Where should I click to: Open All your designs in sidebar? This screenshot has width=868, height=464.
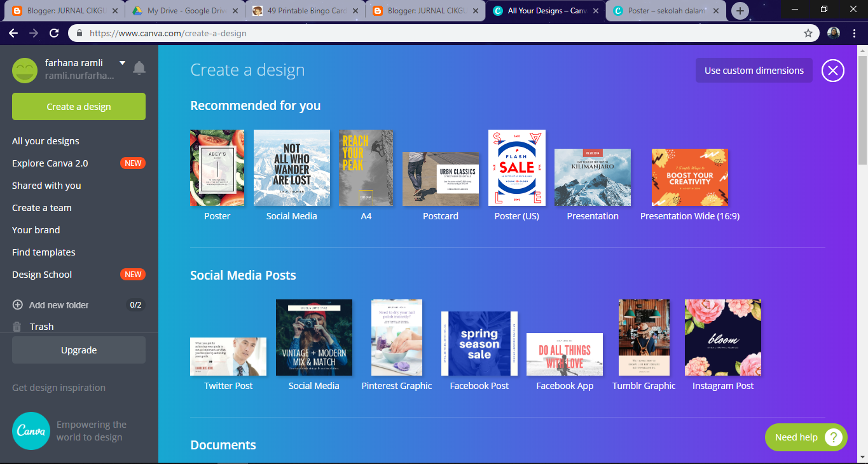pos(46,141)
